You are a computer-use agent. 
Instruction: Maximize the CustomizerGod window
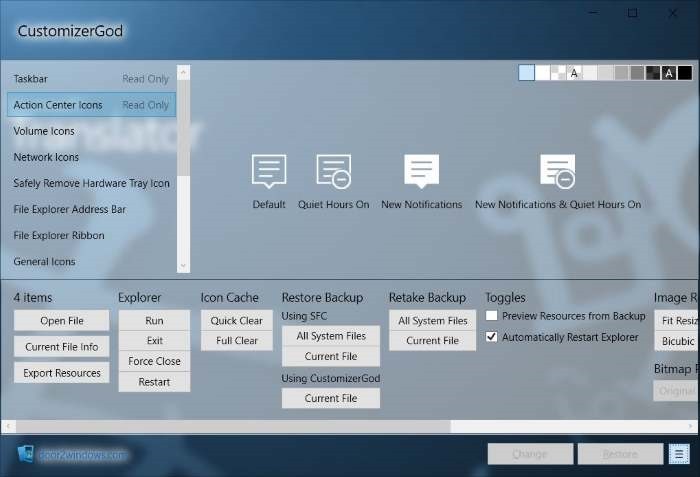click(x=633, y=13)
